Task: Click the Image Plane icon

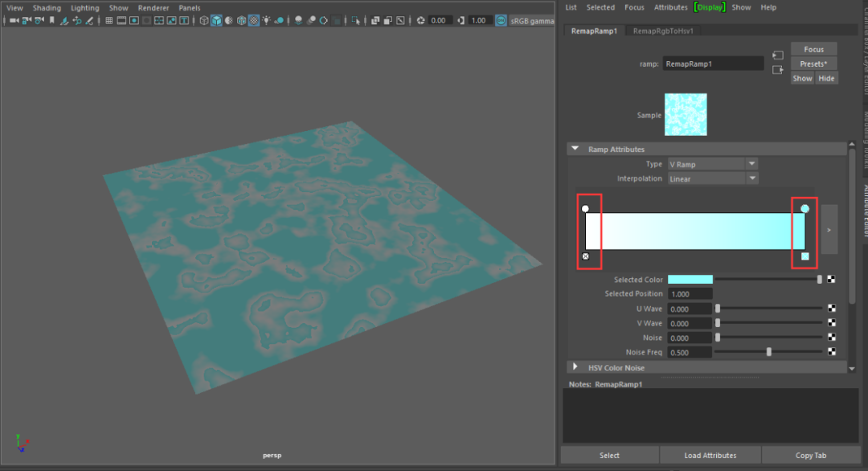Action: [64, 20]
